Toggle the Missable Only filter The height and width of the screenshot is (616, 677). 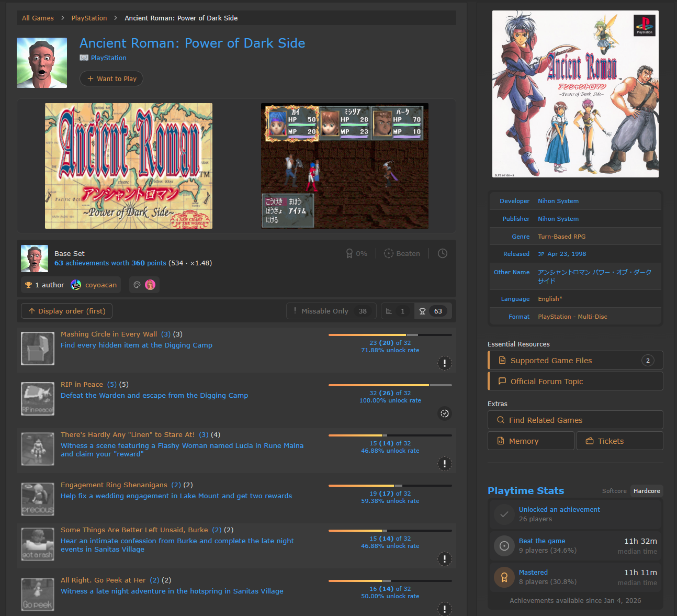(331, 311)
